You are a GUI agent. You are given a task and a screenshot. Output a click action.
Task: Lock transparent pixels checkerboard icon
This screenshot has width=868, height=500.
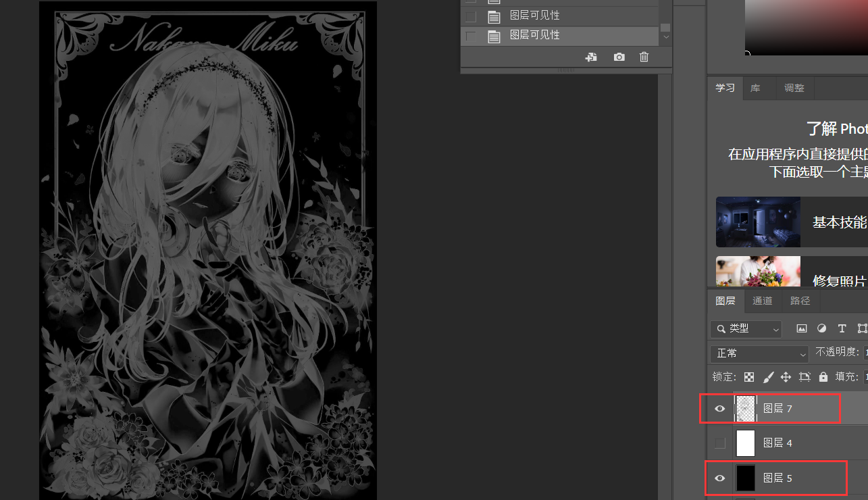[x=749, y=377]
